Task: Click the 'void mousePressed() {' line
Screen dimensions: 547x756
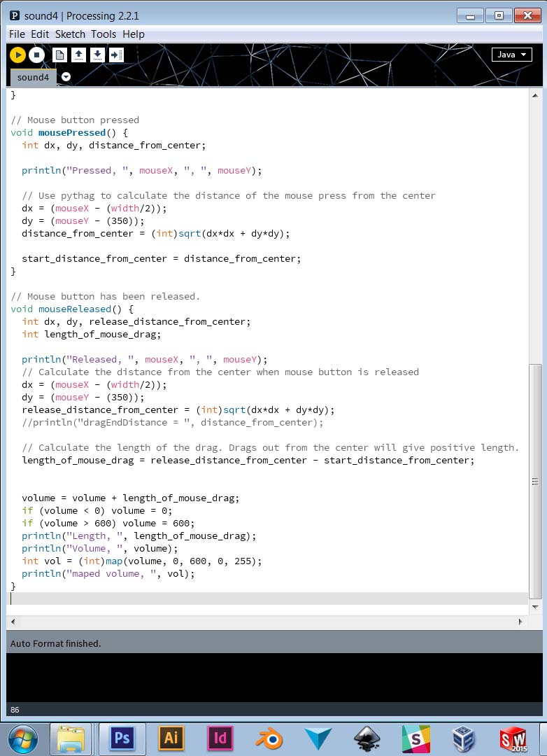Action: point(69,132)
